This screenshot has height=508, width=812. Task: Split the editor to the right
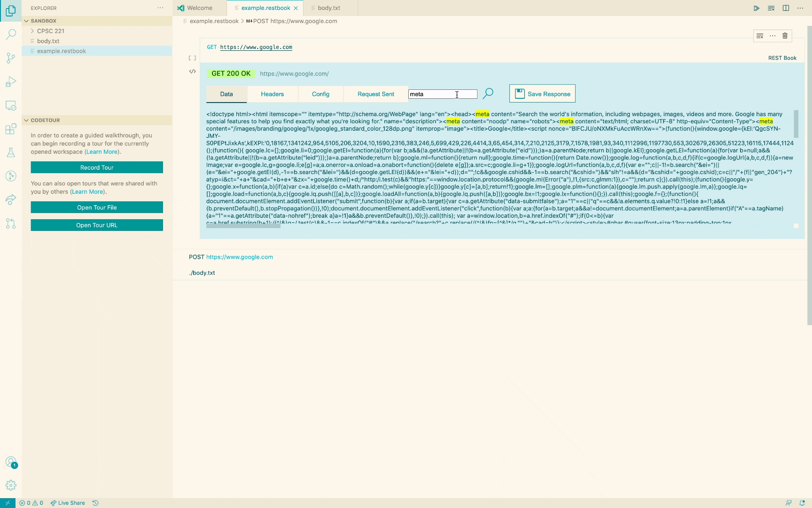coord(786,8)
